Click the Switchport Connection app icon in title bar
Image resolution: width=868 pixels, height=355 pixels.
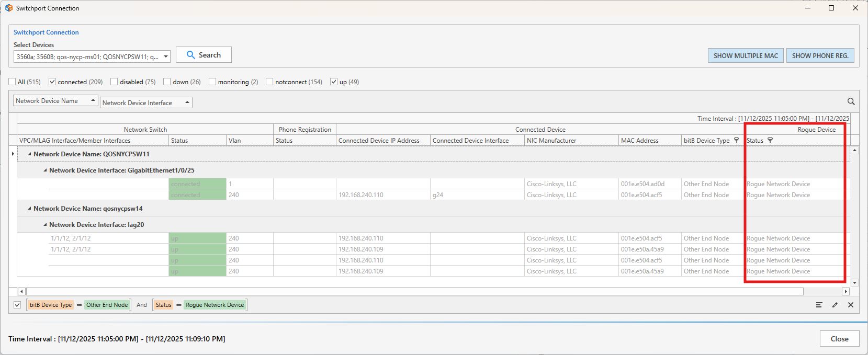click(9, 8)
